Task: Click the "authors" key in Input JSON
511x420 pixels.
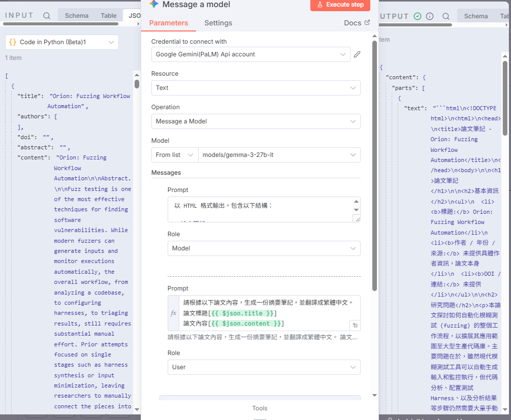Action: [34, 116]
